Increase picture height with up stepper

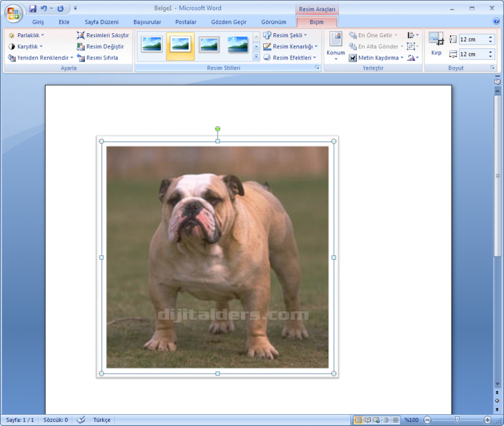(x=490, y=37)
